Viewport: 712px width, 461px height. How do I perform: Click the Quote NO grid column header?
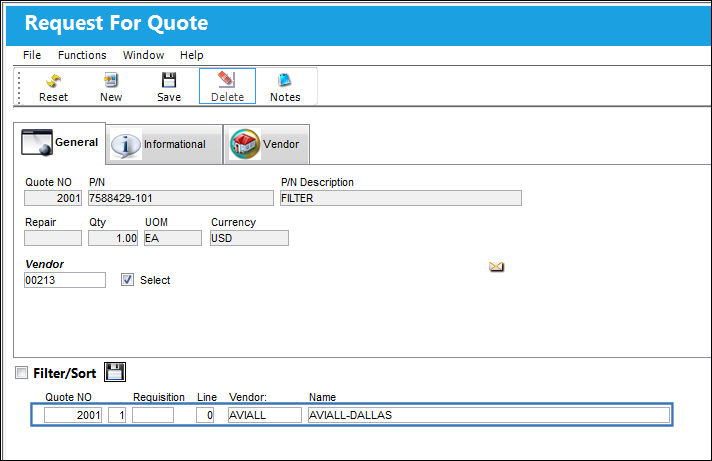(x=68, y=397)
